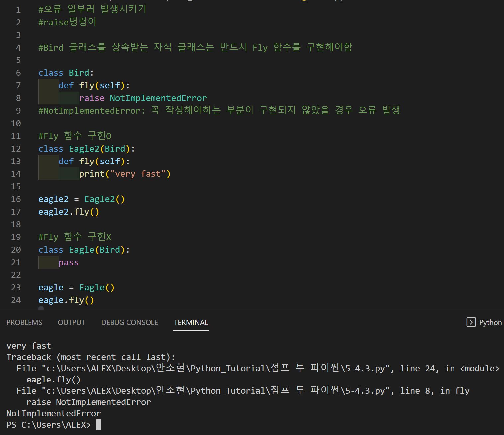Click 'pass' keyword on line 21

point(69,262)
